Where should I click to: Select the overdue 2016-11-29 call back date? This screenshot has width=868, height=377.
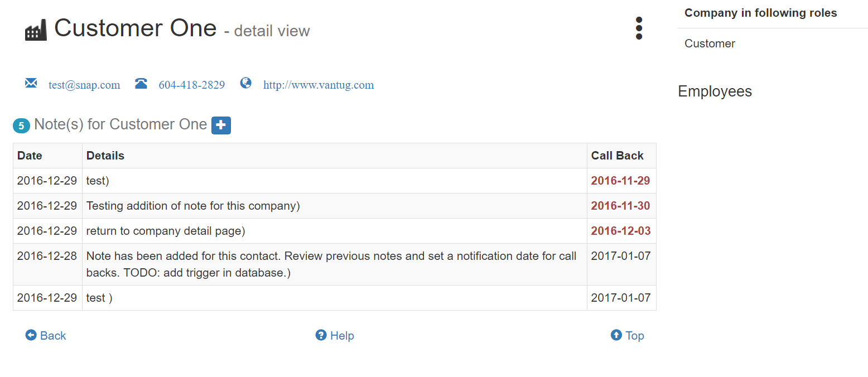tap(620, 181)
